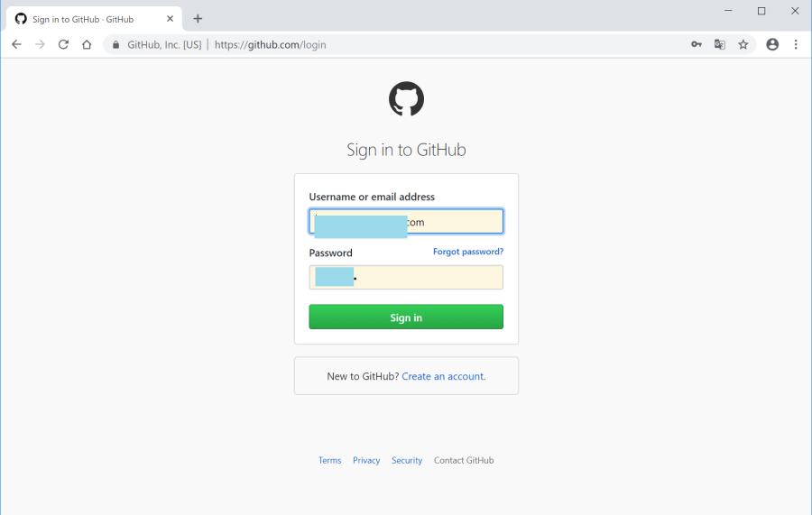Open the Terms footer link
Image resolution: width=812 pixels, height=515 pixels.
point(329,460)
